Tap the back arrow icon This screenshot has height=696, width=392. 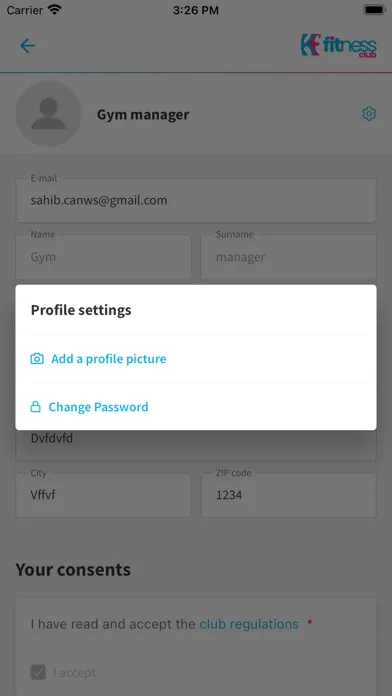pyautogui.click(x=28, y=46)
